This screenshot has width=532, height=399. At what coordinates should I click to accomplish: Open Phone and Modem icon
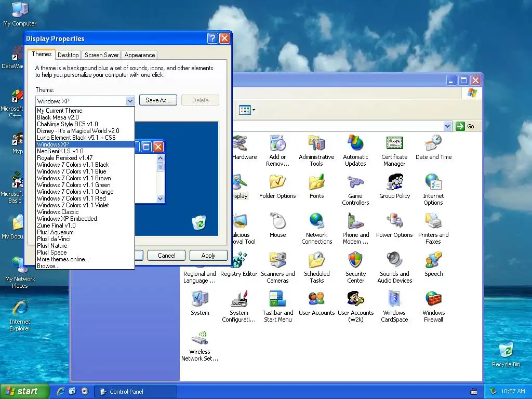coord(355,221)
